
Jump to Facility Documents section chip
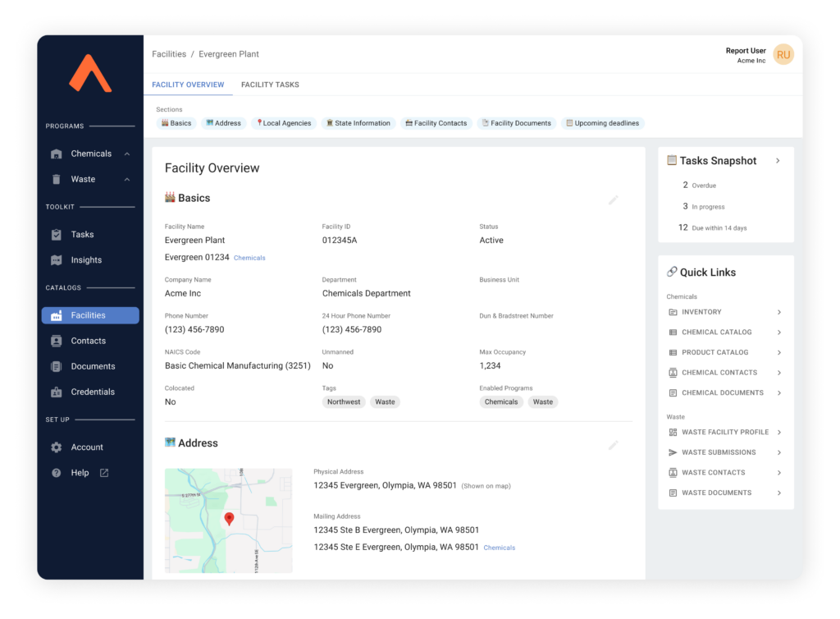point(517,123)
